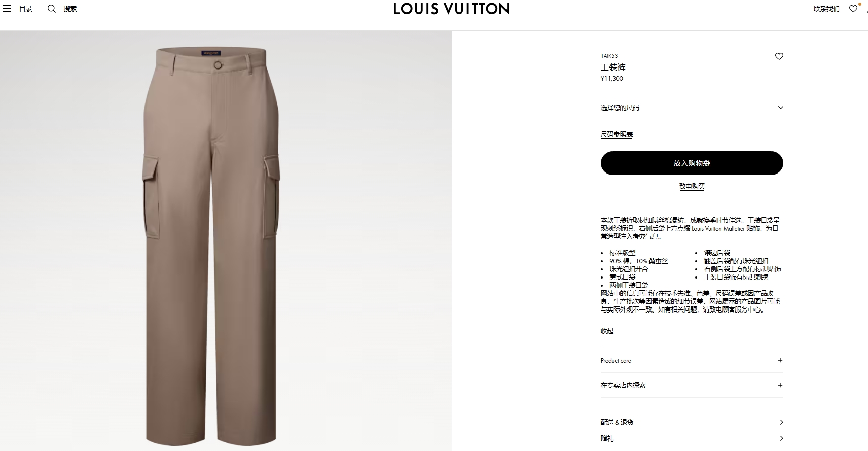Open 赠礼 arrow icon

coord(781,438)
